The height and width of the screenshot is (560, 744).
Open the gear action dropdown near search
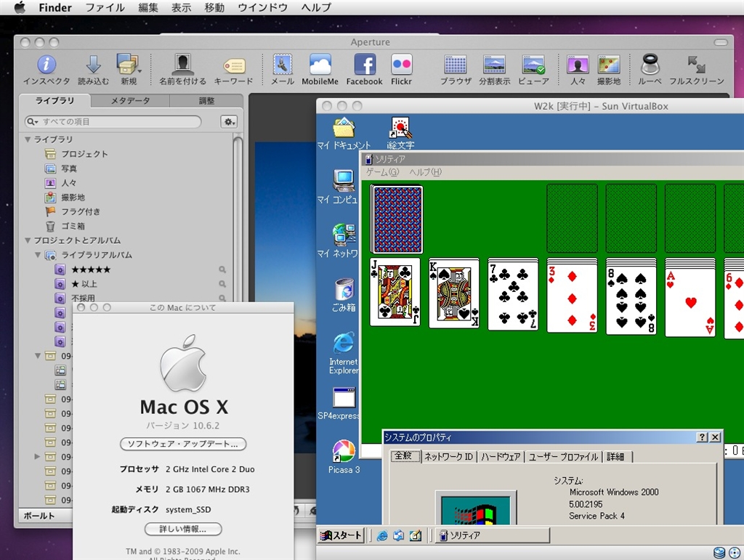point(229,122)
